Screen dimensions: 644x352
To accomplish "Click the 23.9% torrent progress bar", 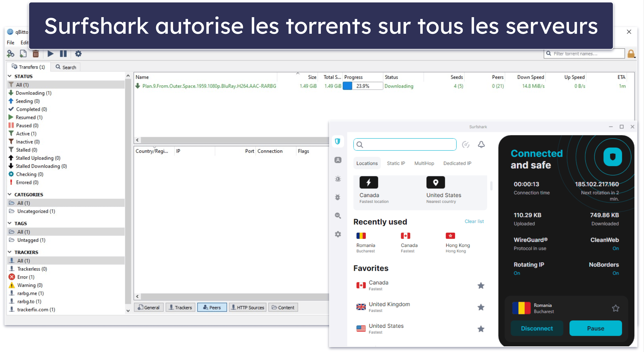I will point(363,86).
